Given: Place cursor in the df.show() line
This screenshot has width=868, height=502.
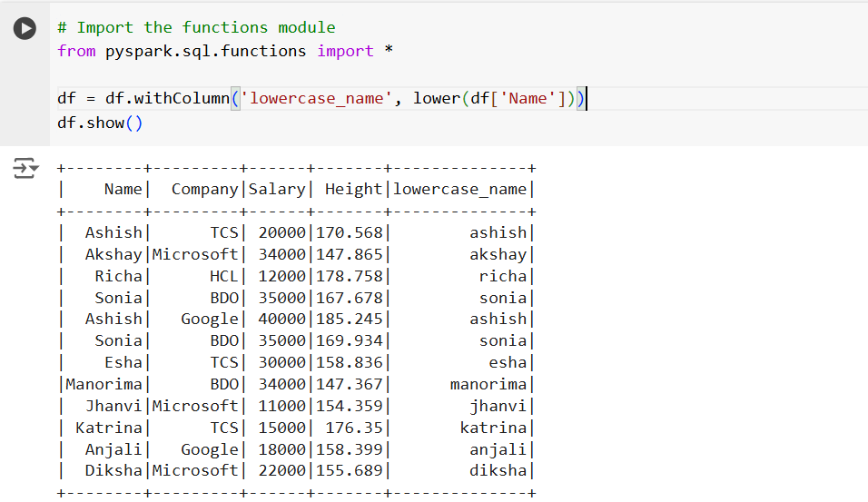Looking at the screenshot, I should 100,123.
